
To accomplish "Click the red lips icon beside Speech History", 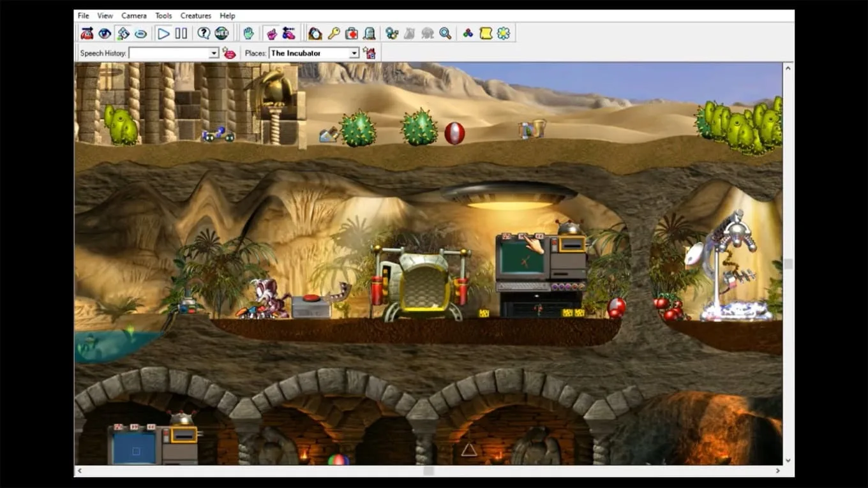I will point(230,53).
